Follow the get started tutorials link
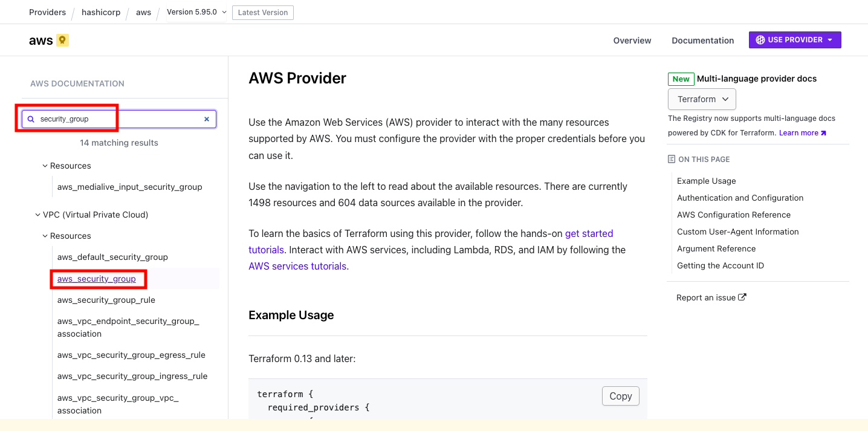This screenshot has width=868, height=431. 589,233
